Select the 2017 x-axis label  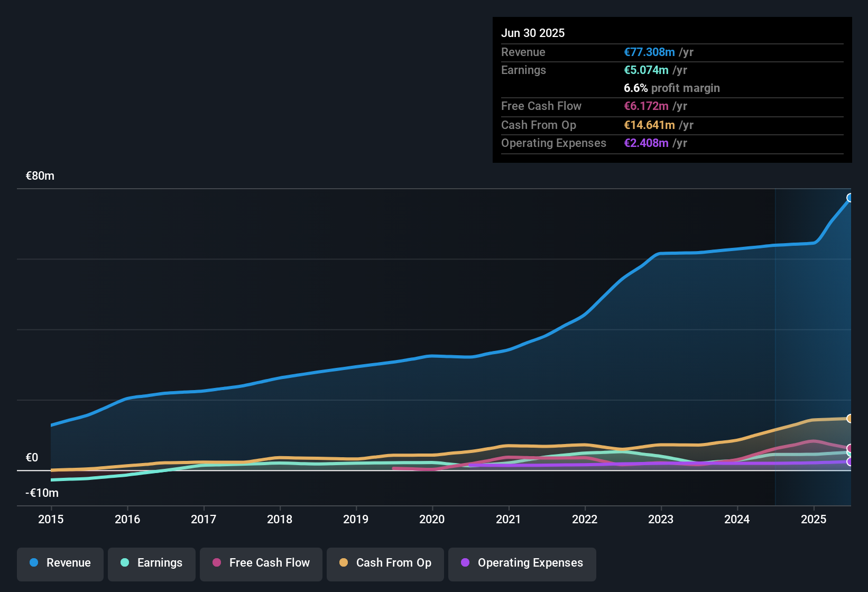tap(204, 519)
